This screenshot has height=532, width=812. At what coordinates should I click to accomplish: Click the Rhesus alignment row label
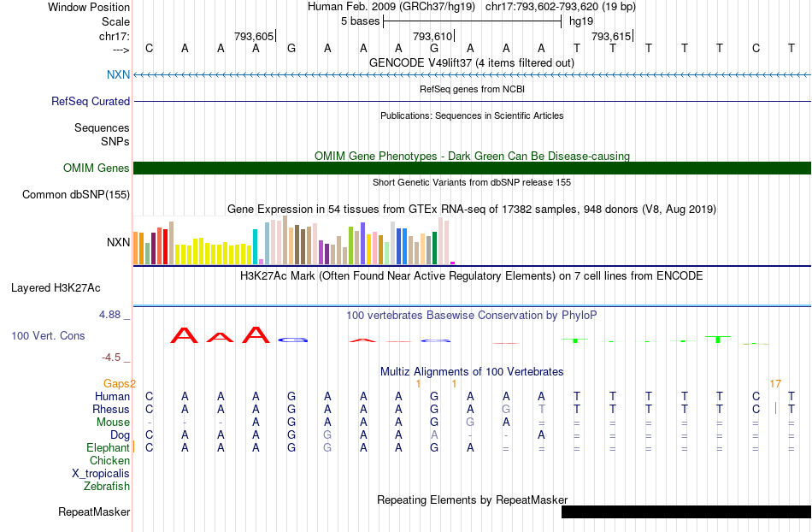(111, 409)
